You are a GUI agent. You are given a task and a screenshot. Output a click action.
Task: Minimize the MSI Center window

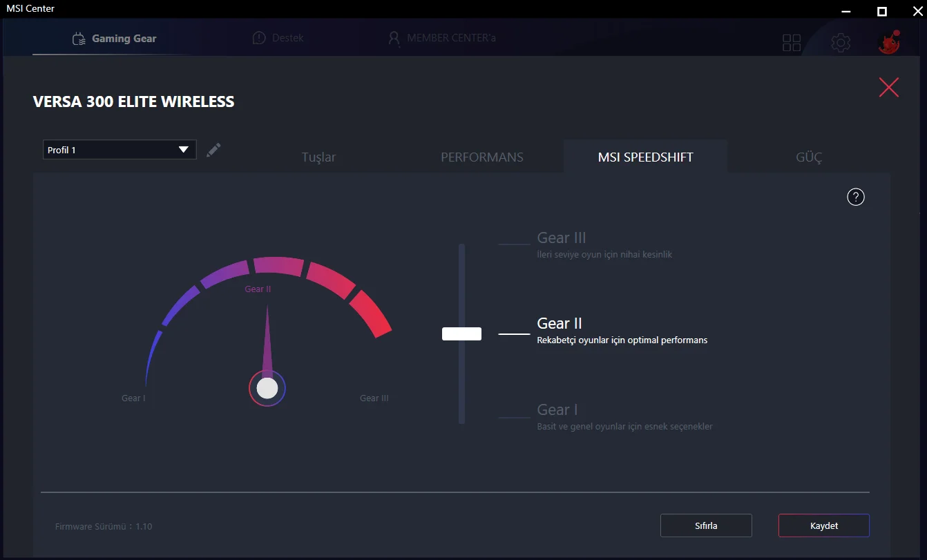point(848,12)
